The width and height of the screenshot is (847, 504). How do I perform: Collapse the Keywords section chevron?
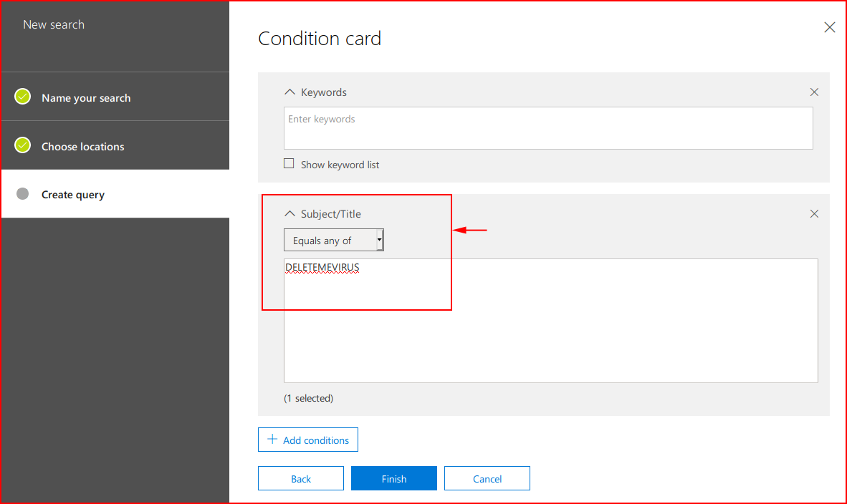pyautogui.click(x=289, y=92)
